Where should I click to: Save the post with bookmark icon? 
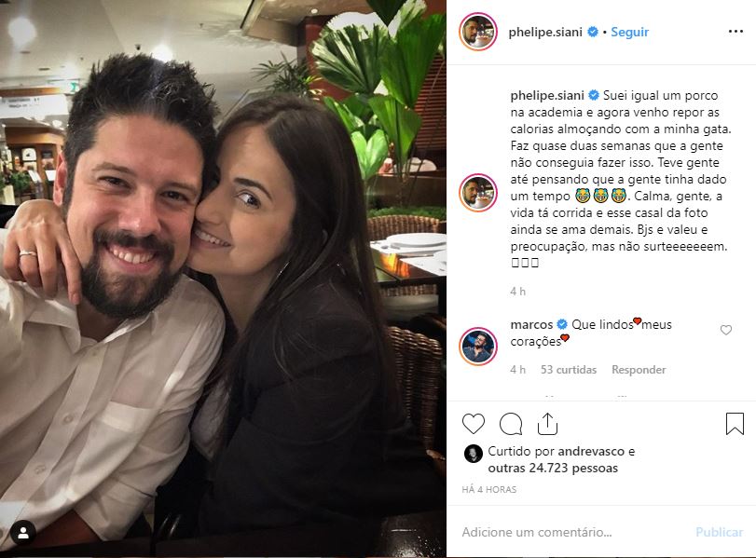click(735, 424)
